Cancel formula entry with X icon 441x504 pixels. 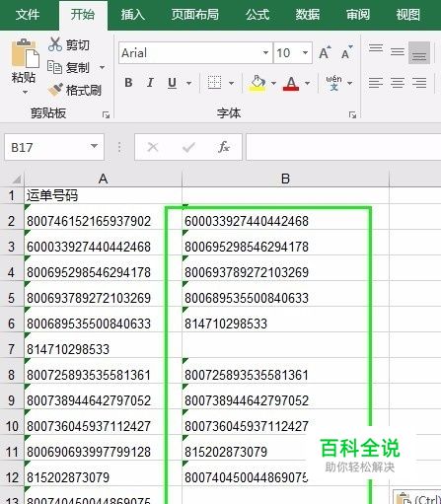(153, 147)
